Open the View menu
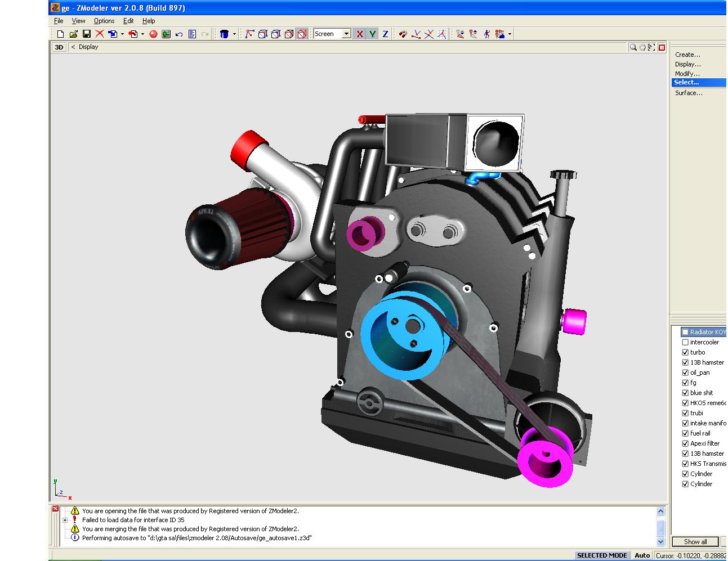This screenshot has height=561, width=728. pos(78,21)
